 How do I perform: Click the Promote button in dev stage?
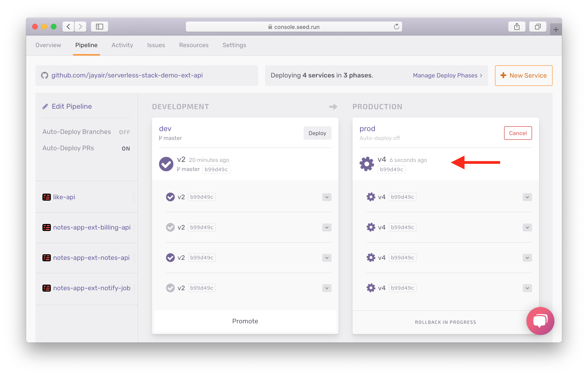(x=245, y=321)
